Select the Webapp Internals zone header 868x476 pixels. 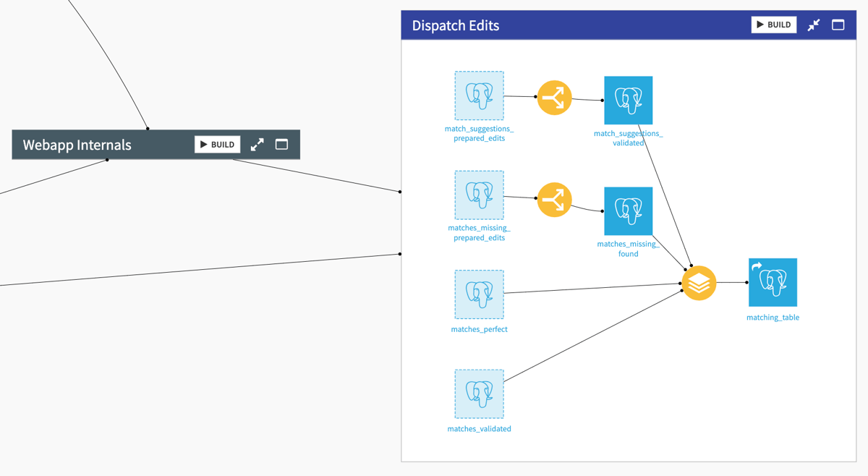[77, 145]
